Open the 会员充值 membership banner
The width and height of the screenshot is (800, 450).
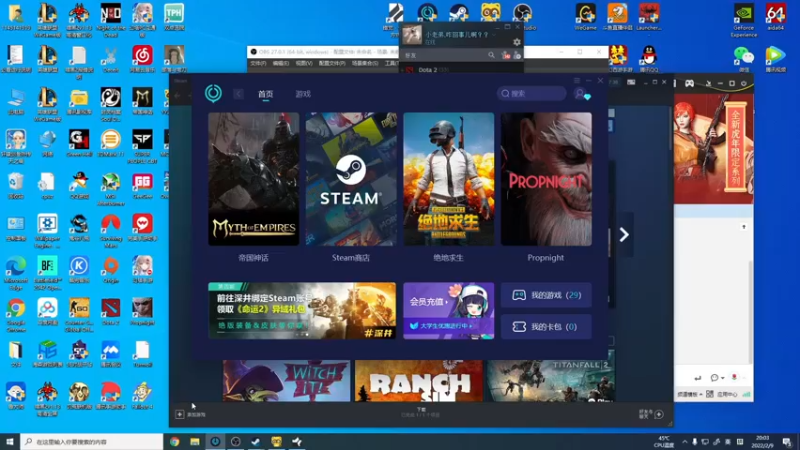[448, 311]
